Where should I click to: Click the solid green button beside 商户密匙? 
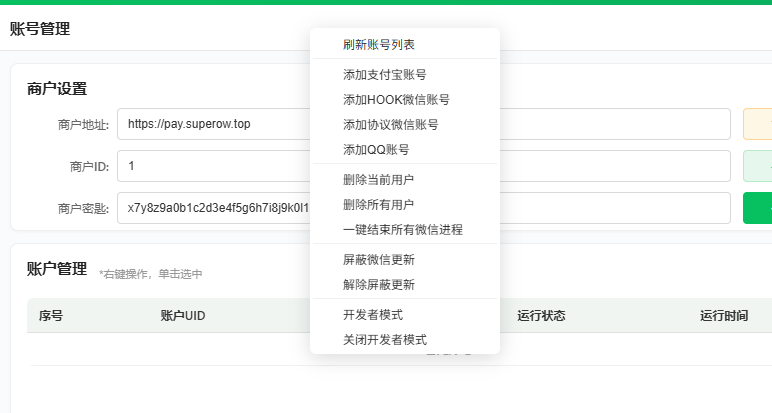pyautogui.click(x=757, y=208)
